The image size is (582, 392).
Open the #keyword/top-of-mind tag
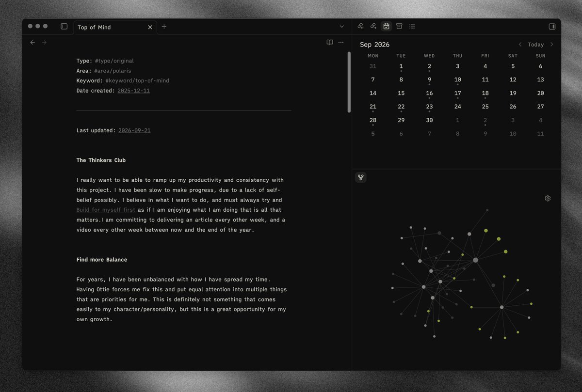137,81
